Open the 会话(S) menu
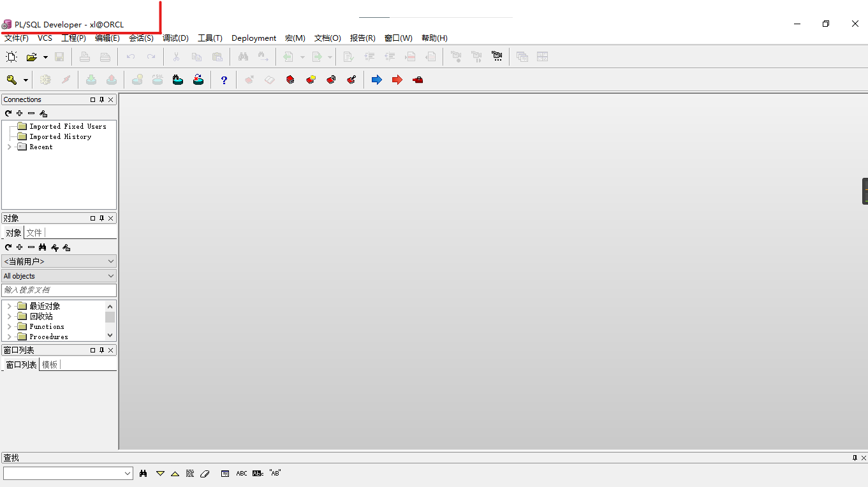Viewport: 868px width, 487px height. tap(141, 38)
